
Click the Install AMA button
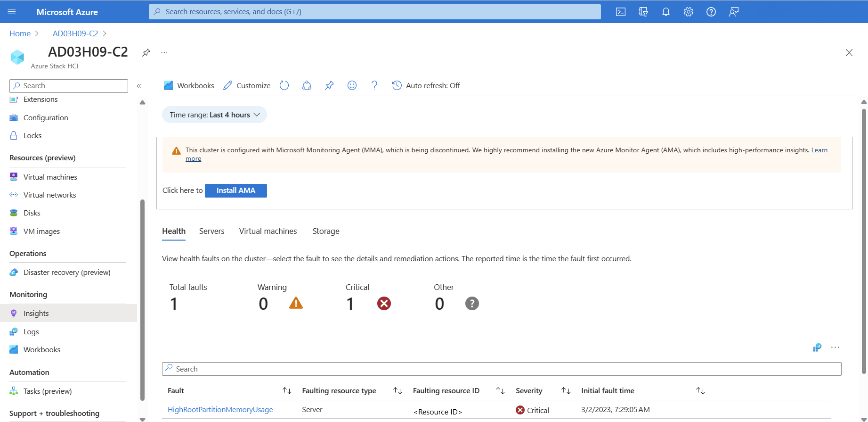[236, 190]
